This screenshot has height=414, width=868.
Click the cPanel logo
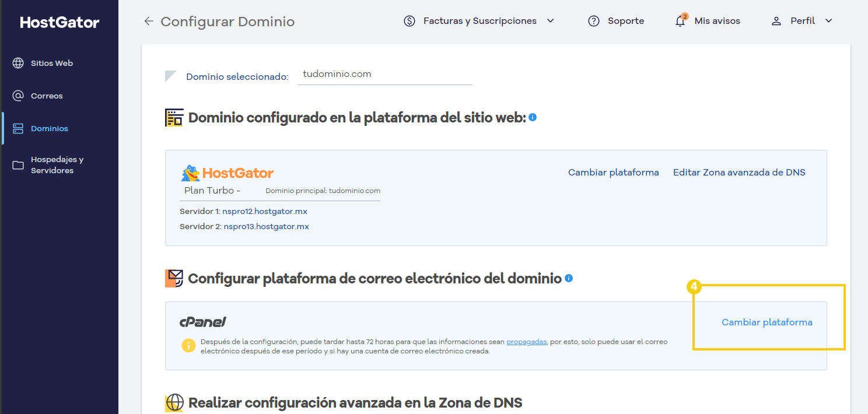[x=202, y=322]
